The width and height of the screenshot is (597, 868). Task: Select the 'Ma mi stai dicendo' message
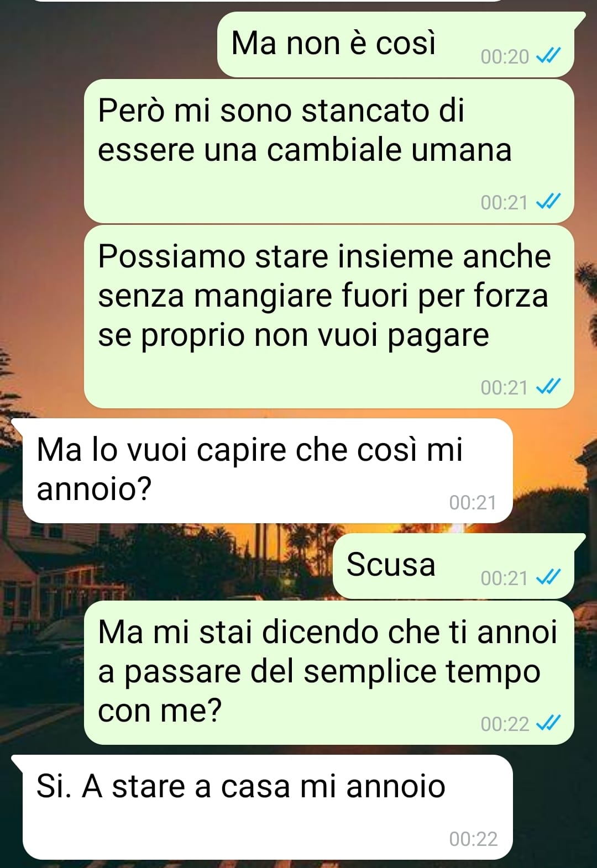329,673
